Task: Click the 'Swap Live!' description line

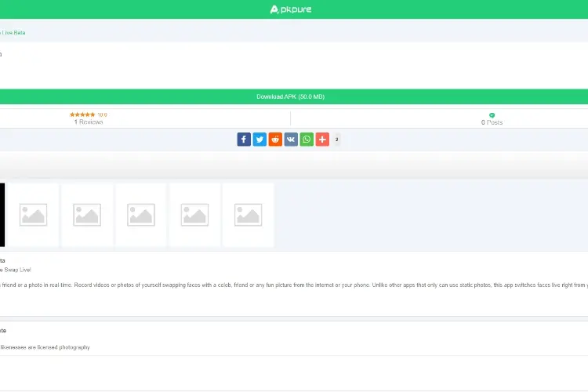Action: [x=16, y=270]
